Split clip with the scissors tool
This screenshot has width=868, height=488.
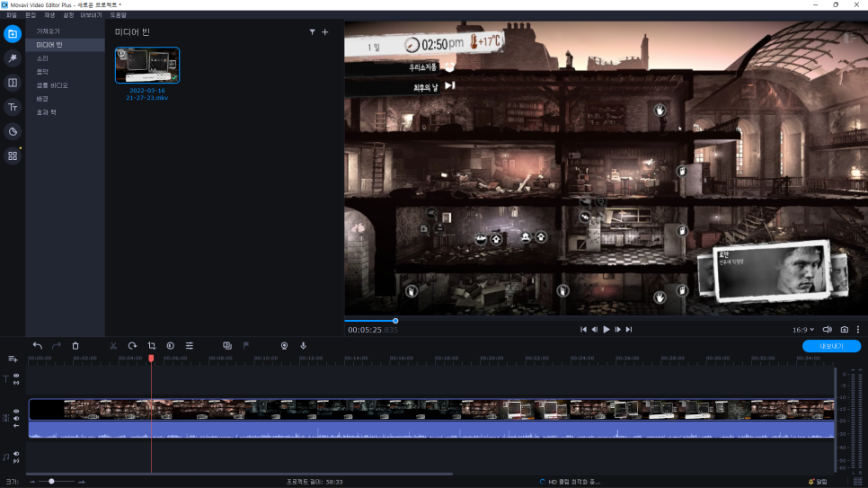coord(113,346)
